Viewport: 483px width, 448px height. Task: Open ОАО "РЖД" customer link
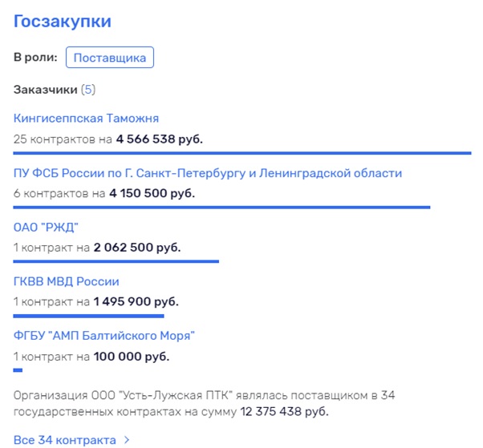pyautogui.click(x=46, y=228)
